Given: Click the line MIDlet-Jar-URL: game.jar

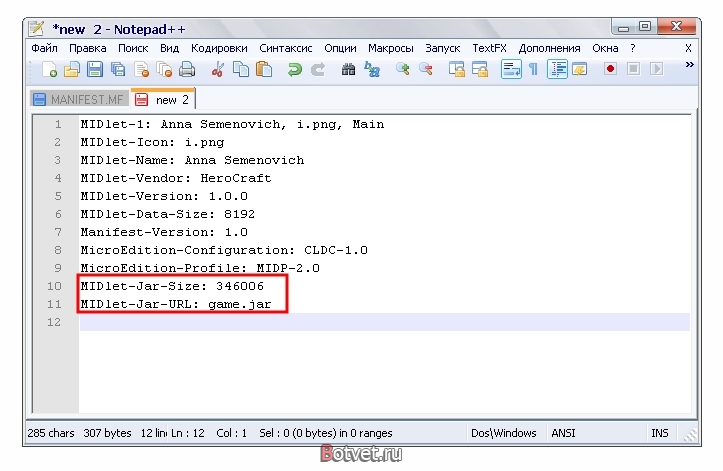Looking at the screenshot, I should [x=176, y=304].
